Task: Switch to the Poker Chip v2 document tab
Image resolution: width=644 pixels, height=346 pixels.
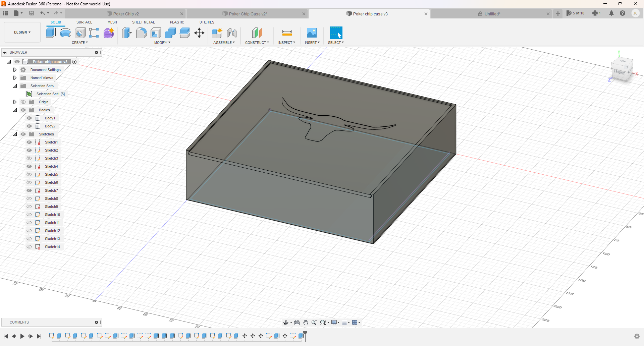Action: point(126,14)
